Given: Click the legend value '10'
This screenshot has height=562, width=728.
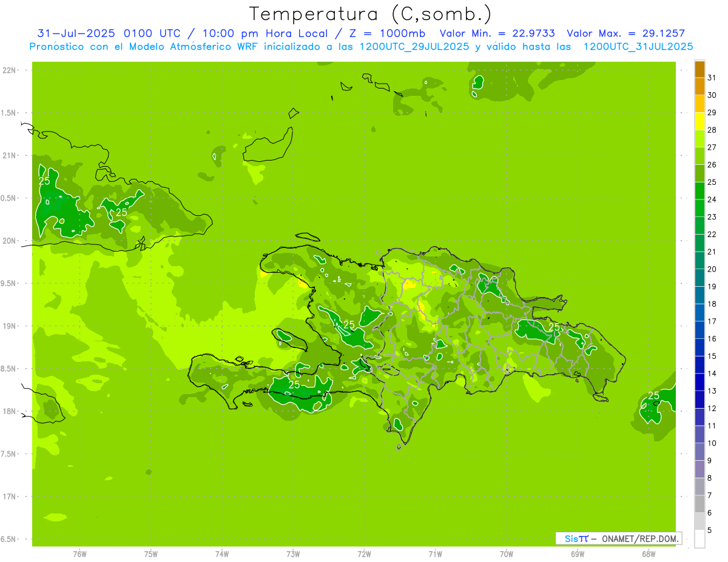Looking at the screenshot, I should [712, 443].
